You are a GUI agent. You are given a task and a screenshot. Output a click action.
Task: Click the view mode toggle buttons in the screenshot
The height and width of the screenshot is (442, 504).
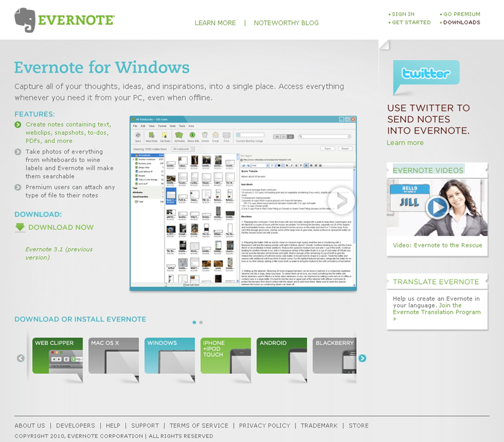pos(283,137)
